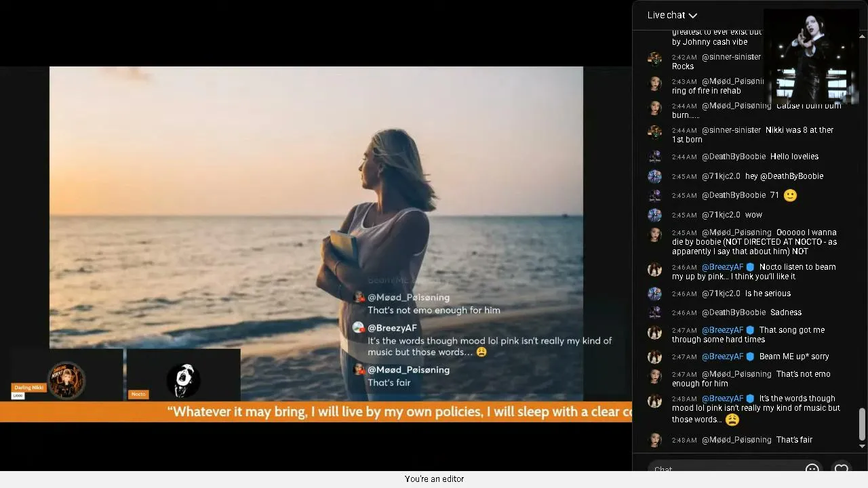Click the 'You're an editor' status text
The height and width of the screenshot is (488, 868).
[x=434, y=479]
